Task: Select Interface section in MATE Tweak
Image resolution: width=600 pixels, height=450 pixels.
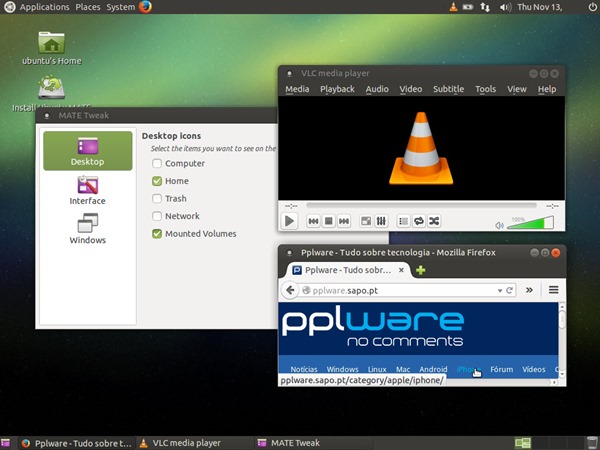Action: [88, 190]
